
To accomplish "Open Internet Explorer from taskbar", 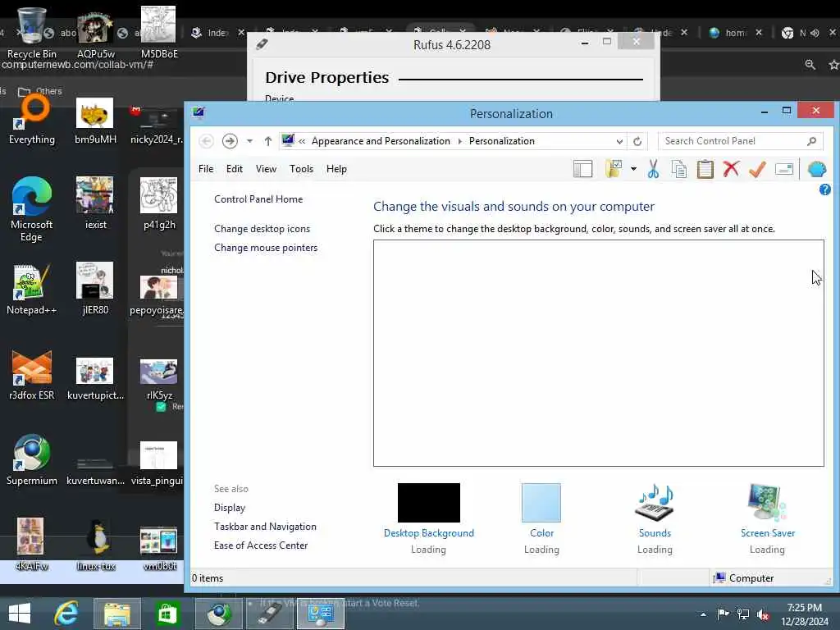I will [x=67, y=614].
